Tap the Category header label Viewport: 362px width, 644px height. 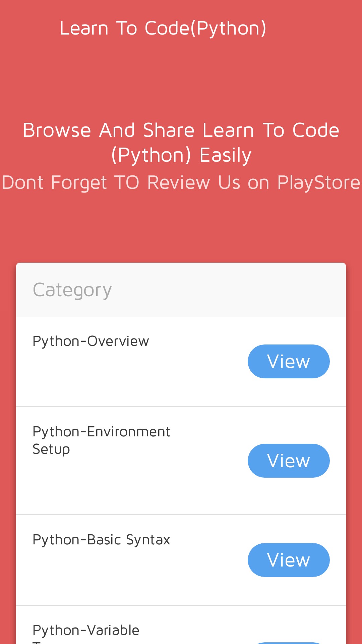click(x=72, y=290)
